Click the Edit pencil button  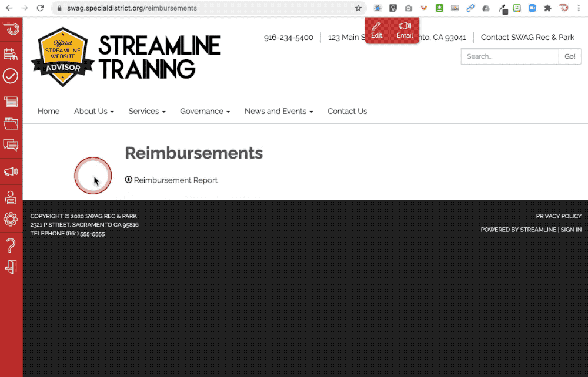(x=376, y=30)
